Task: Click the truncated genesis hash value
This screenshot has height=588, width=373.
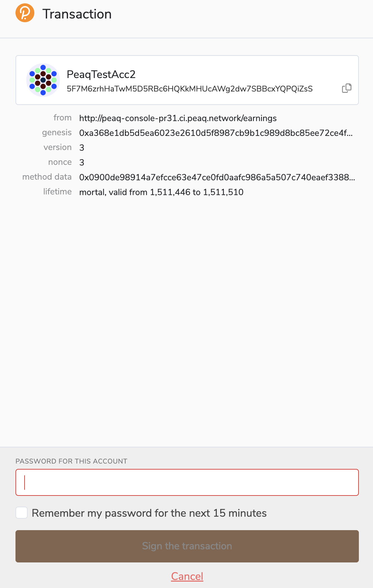Action: coord(216,133)
